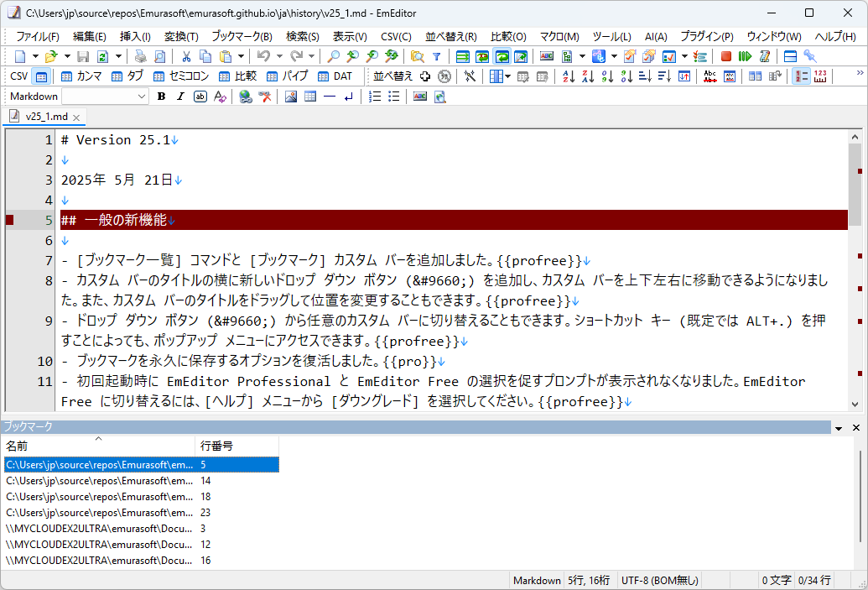Open the Bookmark custom bar dropdown arrow
The width and height of the screenshot is (868, 590).
839,428
